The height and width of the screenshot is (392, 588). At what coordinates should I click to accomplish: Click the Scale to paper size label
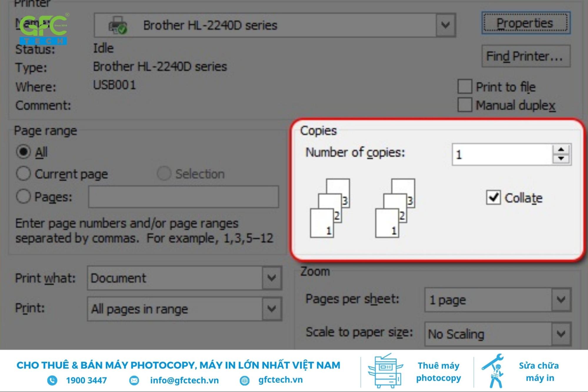click(359, 332)
